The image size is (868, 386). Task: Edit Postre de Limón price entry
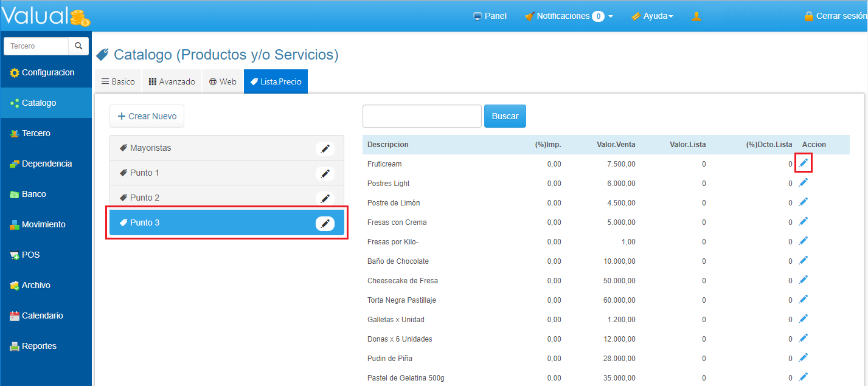pos(804,202)
